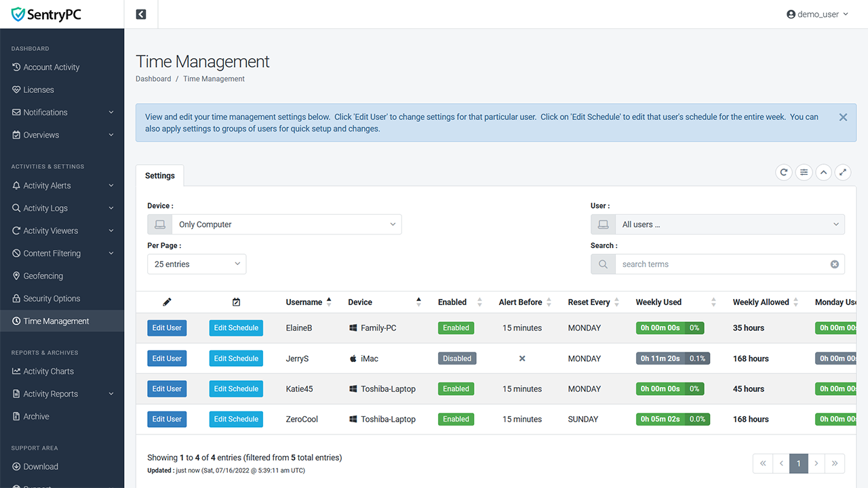Screen dimensions: 868x488
Task: Open the Per Page entries dropdown
Action: pyautogui.click(x=197, y=264)
